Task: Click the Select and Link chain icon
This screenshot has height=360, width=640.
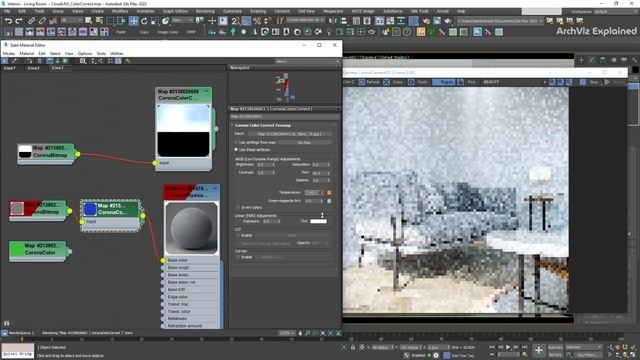Action: (31, 20)
